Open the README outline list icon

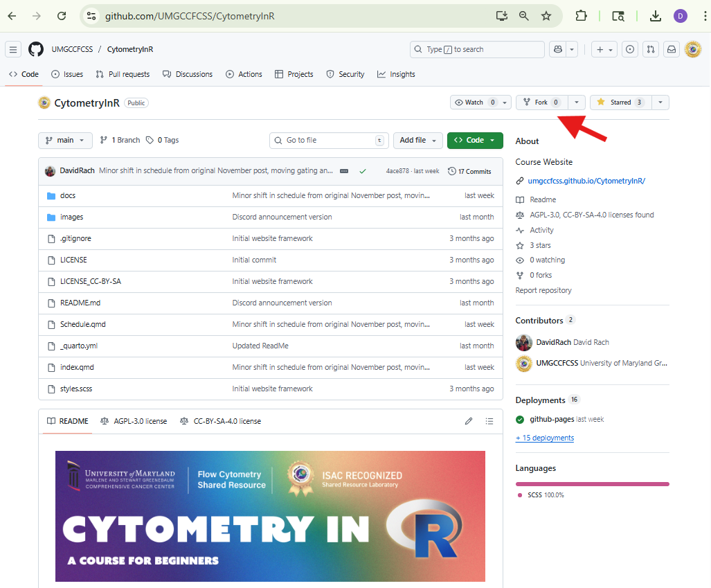(x=489, y=421)
